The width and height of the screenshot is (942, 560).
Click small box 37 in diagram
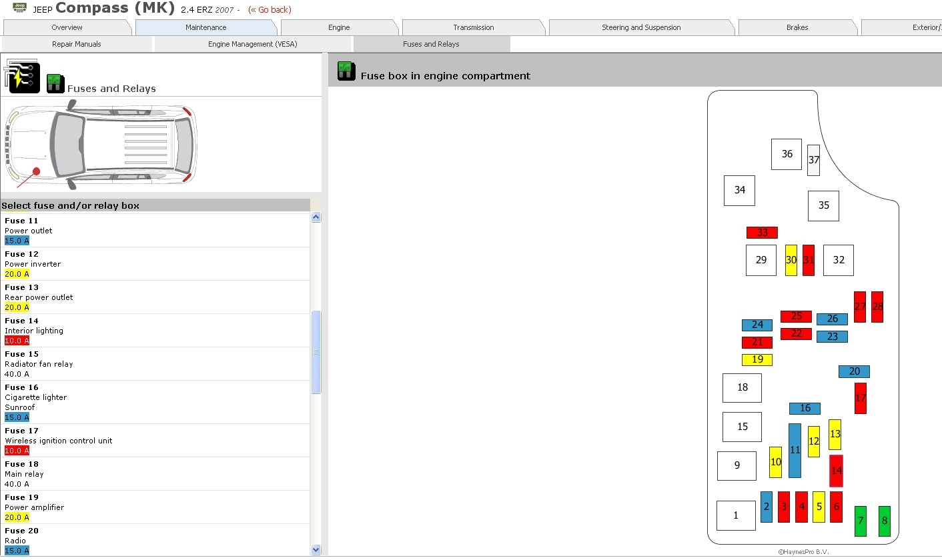click(813, 160)
